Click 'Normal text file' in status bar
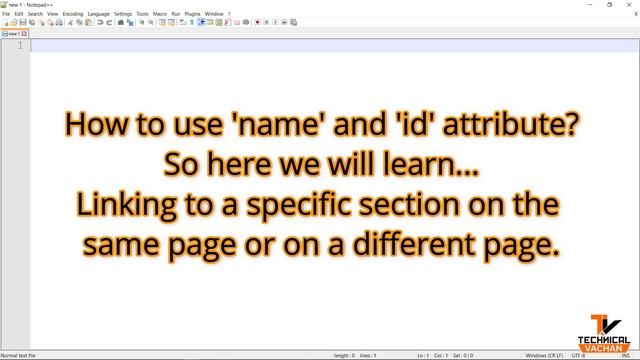The image size is (640, 360). coord(18,356)
